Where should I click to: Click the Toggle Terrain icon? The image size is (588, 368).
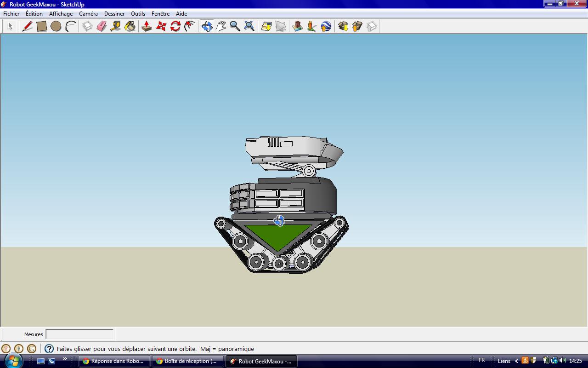click(280, 26)
